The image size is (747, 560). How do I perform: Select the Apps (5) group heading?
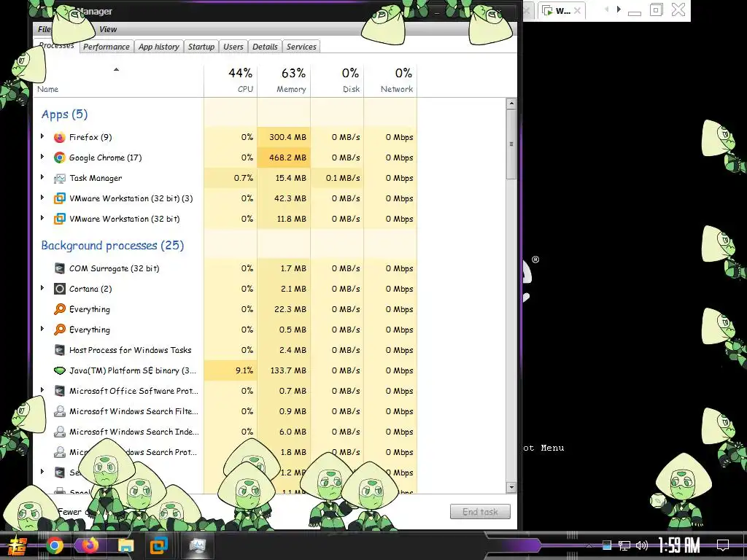[64, 114]
